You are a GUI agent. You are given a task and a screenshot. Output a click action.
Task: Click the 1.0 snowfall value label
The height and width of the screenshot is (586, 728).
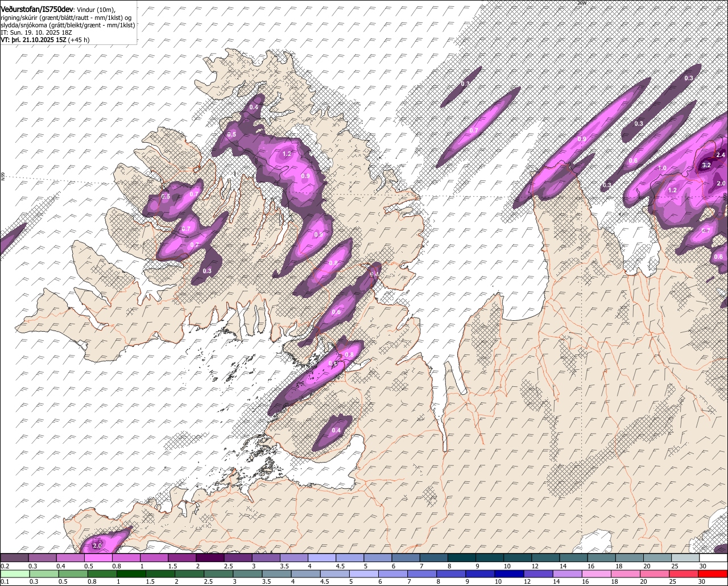[x=662, y=168]
